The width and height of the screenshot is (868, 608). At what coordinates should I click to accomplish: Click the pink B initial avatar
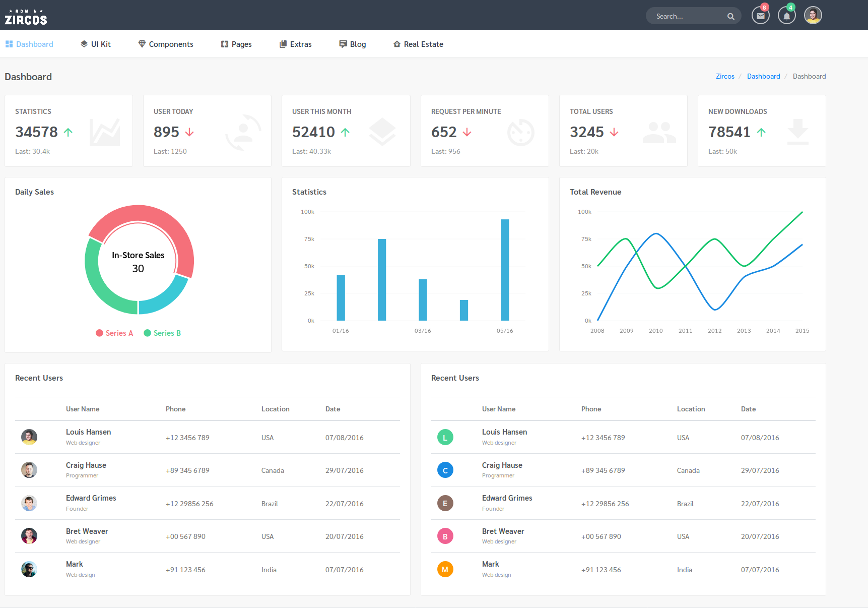pyautogui.click(x=445, y=536)
